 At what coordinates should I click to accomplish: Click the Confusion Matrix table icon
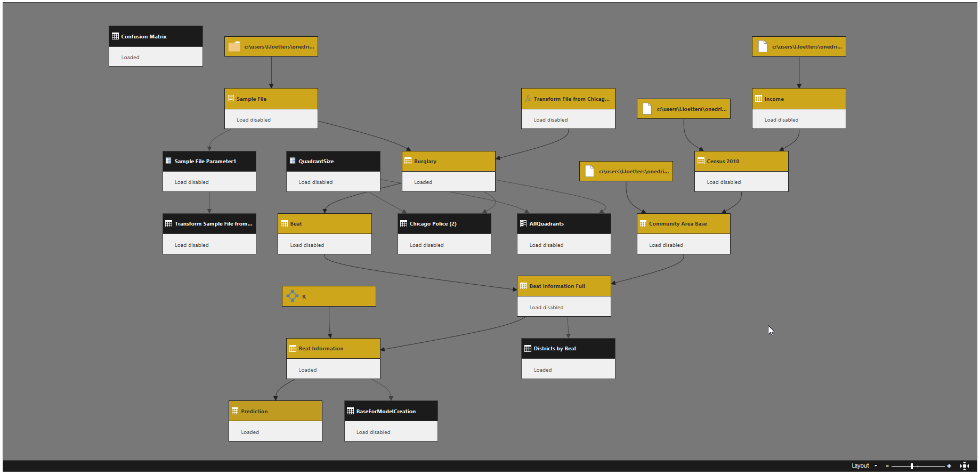[115, 36]
